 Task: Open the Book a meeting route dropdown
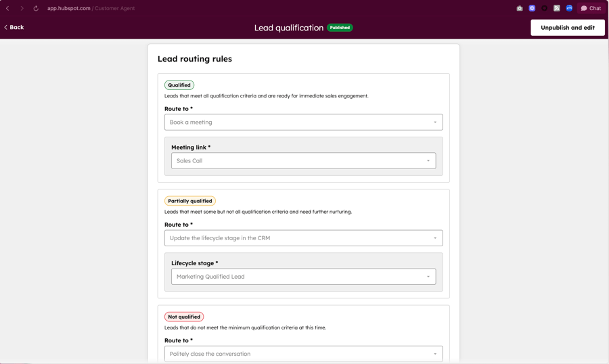(x=303, y=122)
